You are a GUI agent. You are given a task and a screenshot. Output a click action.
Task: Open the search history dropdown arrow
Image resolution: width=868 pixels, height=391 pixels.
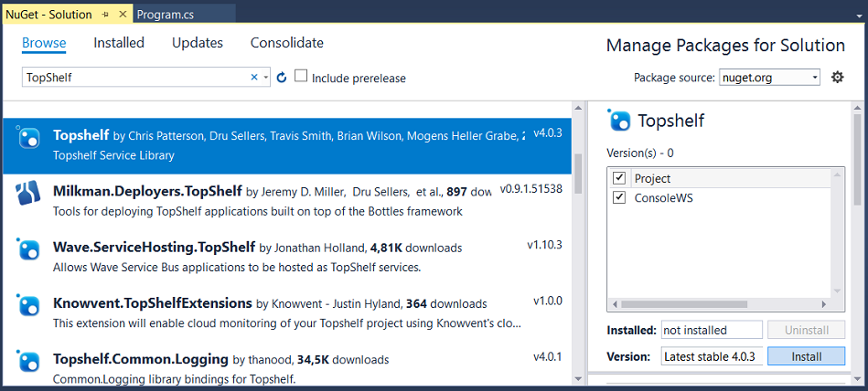pos(266,78)
